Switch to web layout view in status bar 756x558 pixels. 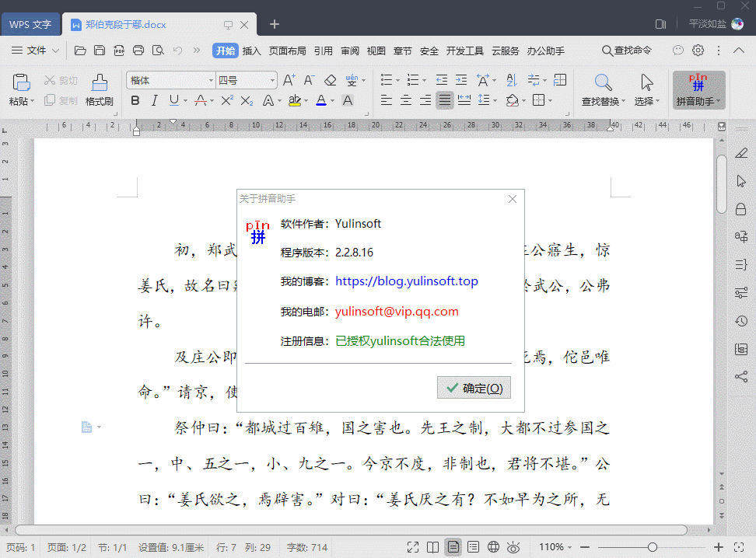(x=493, y=547)
